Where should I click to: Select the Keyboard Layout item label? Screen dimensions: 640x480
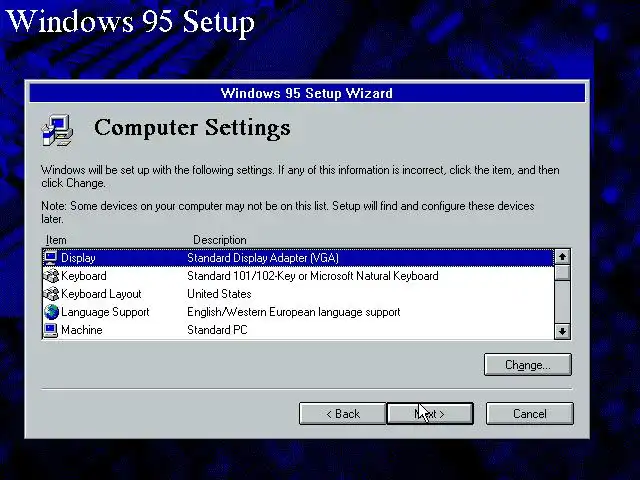(x=101, y=294)
